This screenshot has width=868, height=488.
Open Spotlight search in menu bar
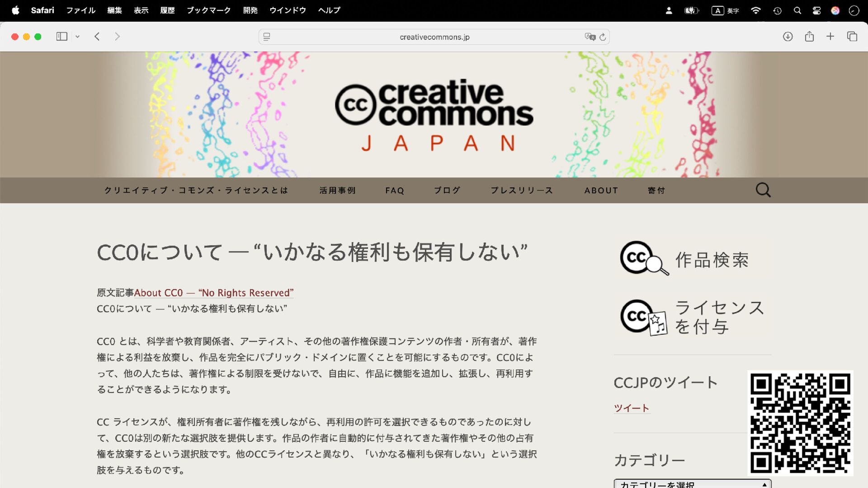coord(797,10)
